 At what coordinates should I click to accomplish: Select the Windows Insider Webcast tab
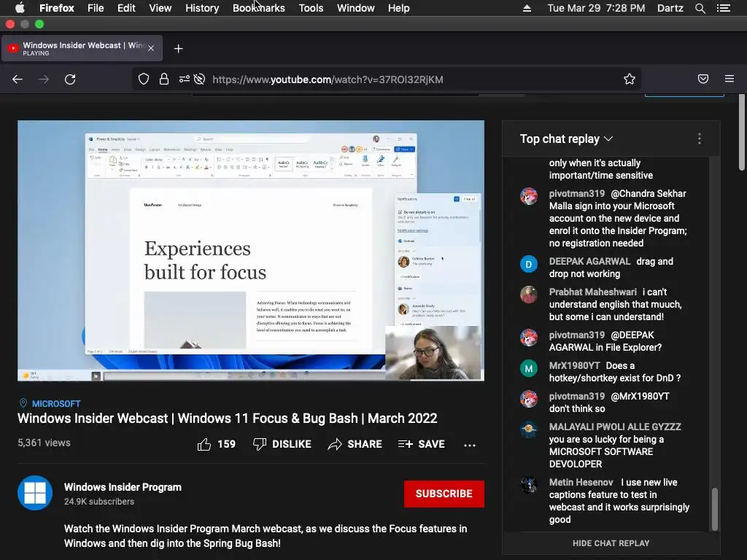(82, 48)
